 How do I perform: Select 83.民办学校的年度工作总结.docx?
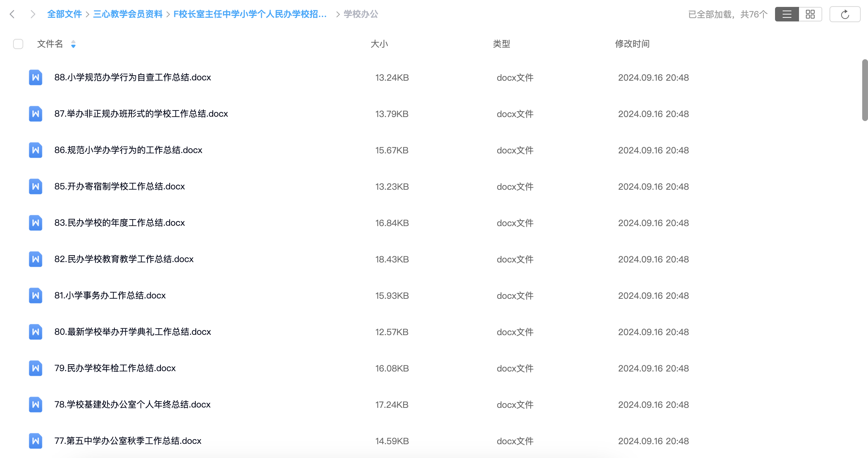pyautogui.click(x=119, y=223)
